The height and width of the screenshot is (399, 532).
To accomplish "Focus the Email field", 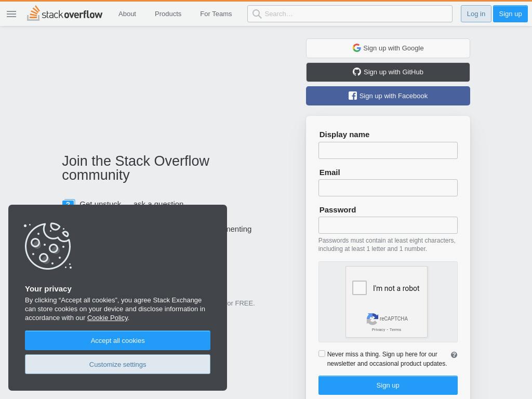I will point(388,188).
